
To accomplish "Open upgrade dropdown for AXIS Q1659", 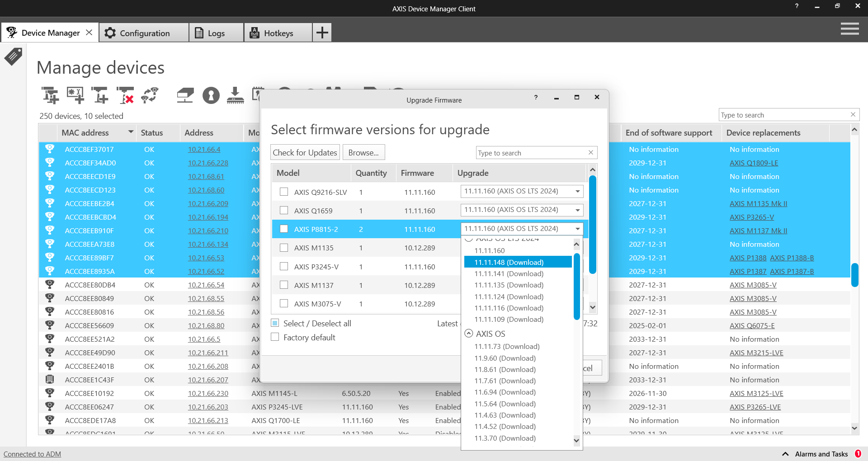I will (522, 210).
